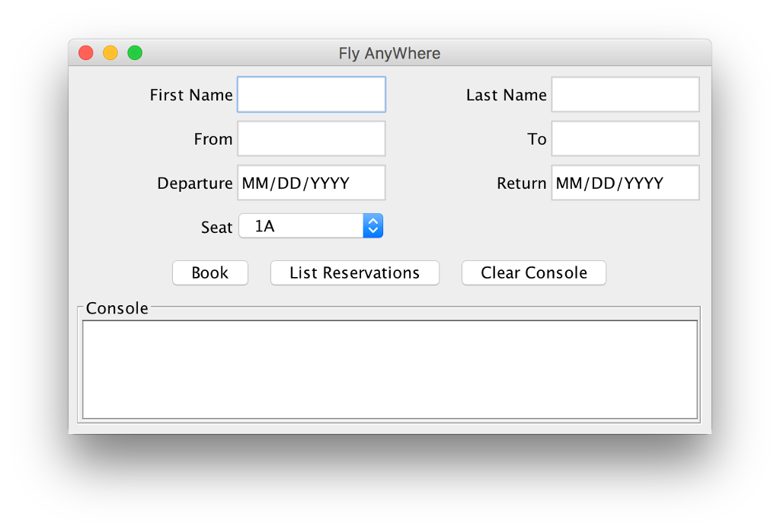Click List Reservations

tap(354, 272)
